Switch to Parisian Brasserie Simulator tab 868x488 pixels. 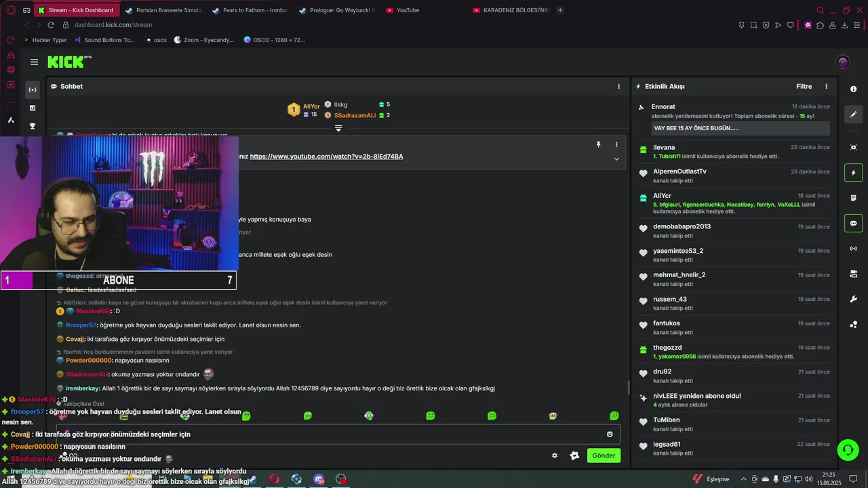point(162,10)
